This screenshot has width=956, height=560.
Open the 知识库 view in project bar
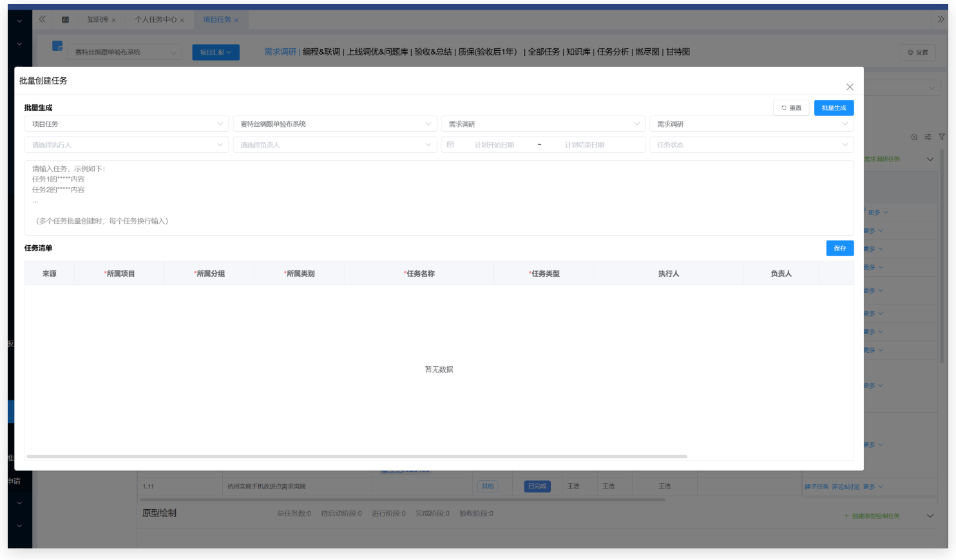[x=578, y=51]
